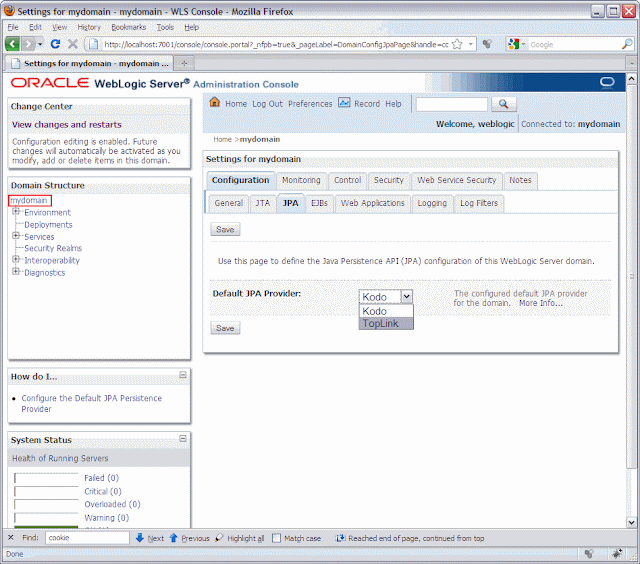Minimize the System Status panel
This screenshot has width=640, height=564.
pyautogui.click(x=183, y=438)
